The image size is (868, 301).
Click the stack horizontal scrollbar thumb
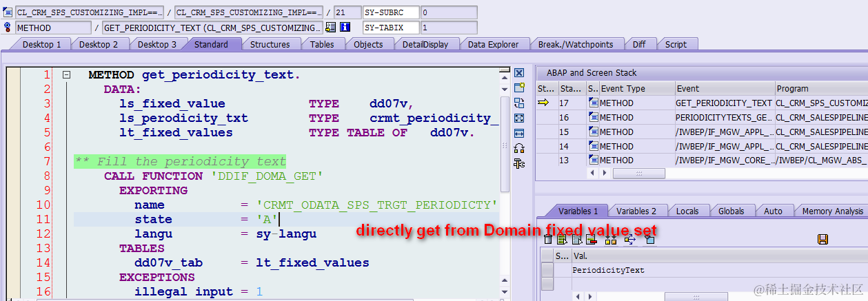(638, 173)
